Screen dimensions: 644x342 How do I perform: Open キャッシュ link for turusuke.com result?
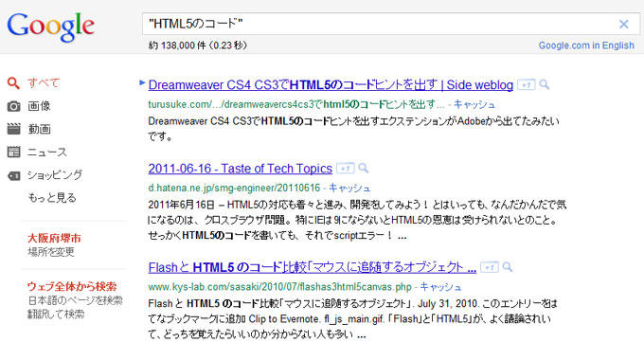click(x=474, y=105)
